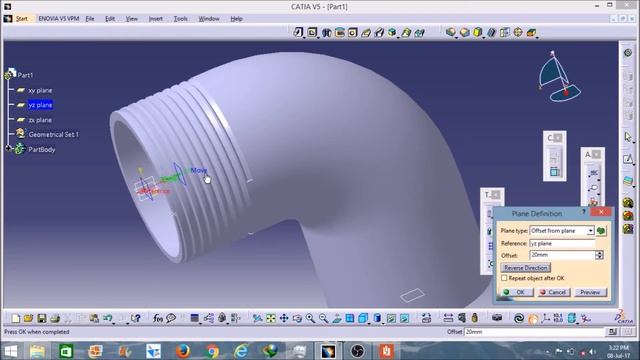Image resolution: width=640 pixels, height=360 pixels.
Task: Click the Chamfer icon in top toolbar
Action: pyautogui.click(x=464, y=32)
